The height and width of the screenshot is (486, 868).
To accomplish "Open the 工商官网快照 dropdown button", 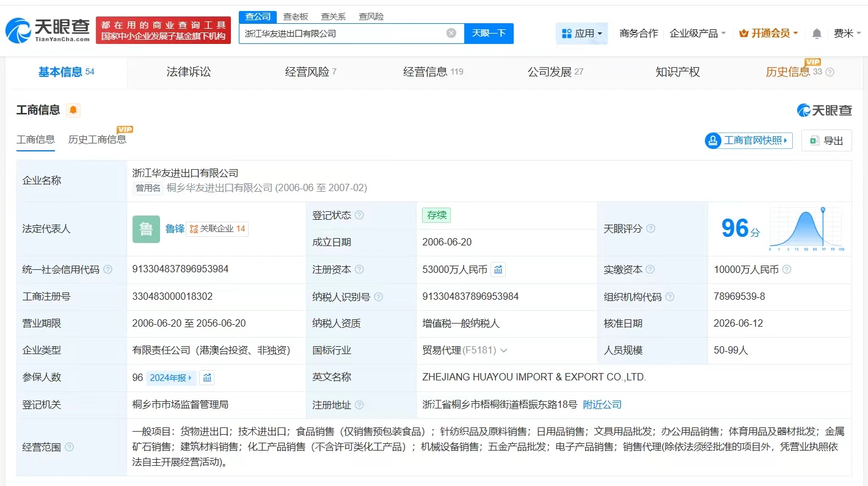I will pyautogui.click(x=748, y=140).
